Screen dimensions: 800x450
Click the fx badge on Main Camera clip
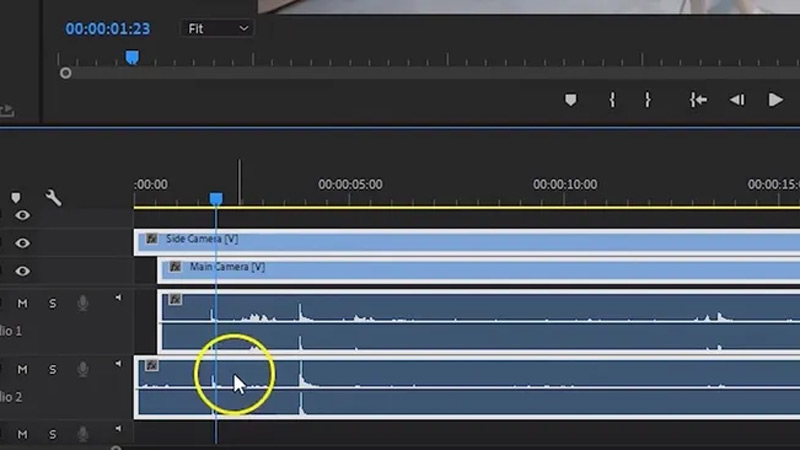point(175,267)
